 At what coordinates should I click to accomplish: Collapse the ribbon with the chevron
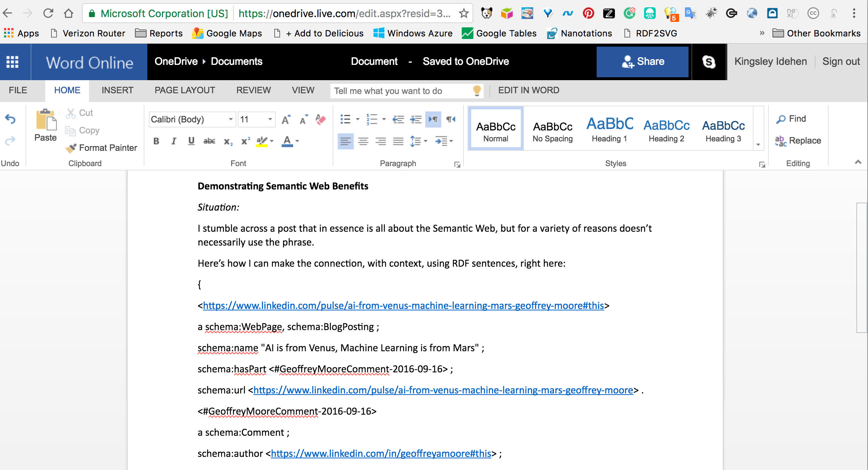tap(858, 162)
